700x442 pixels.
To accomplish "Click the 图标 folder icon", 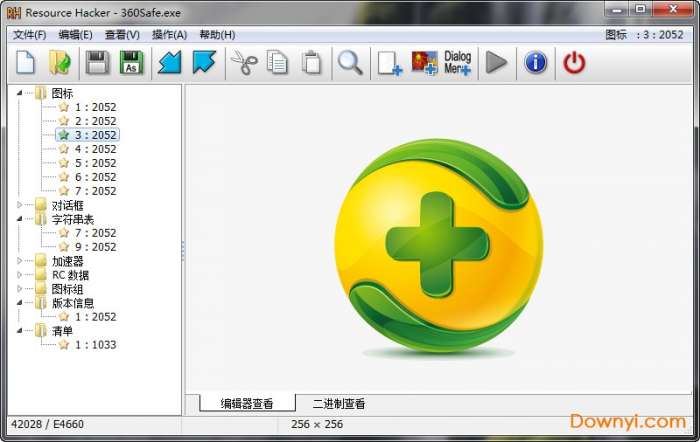I will 41,93.
